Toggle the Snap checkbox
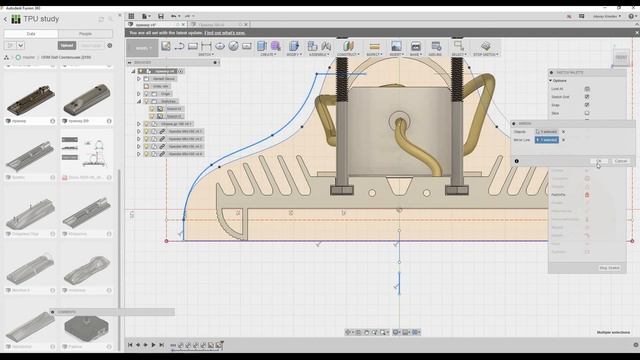 pyautogui.click(x=587, y=105)
